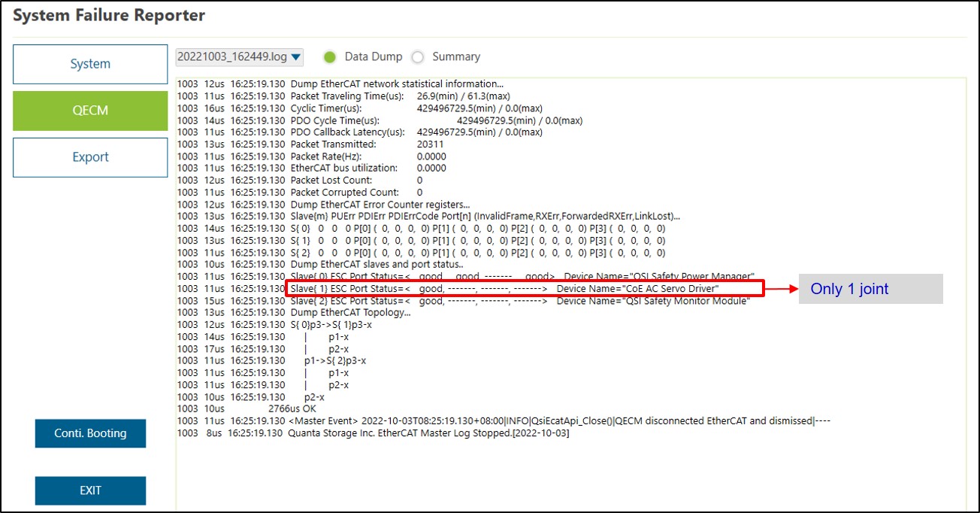Screen dimensions: 980x513
Task: Click the EtherCAT Master Log Stopped line
Action: [429, 433]
